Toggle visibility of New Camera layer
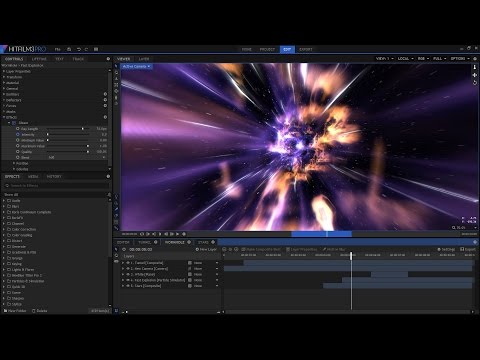The image size is (480, 360). point(128,268)
